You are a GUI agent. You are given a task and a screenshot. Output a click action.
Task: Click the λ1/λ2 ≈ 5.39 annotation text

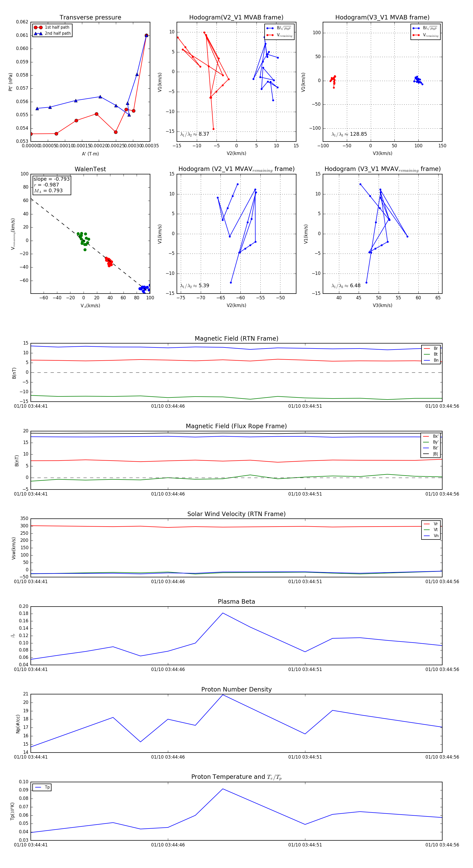(x=194, y=286)
